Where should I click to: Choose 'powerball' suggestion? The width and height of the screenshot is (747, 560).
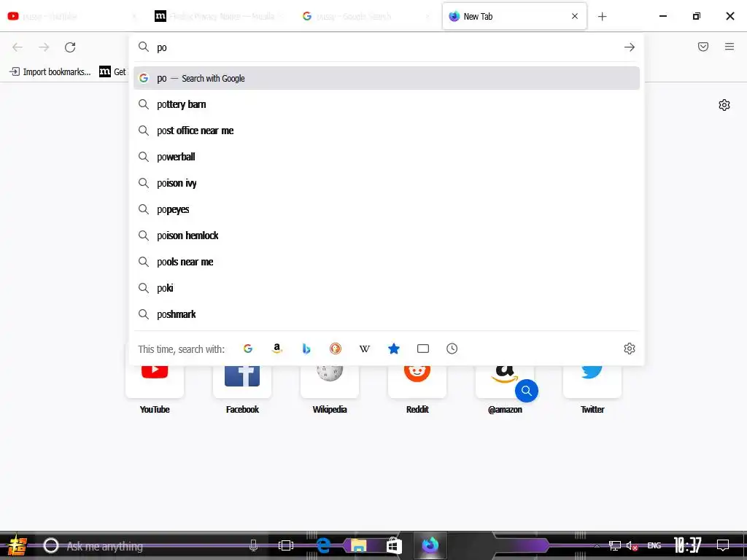(x=387, y=157)
